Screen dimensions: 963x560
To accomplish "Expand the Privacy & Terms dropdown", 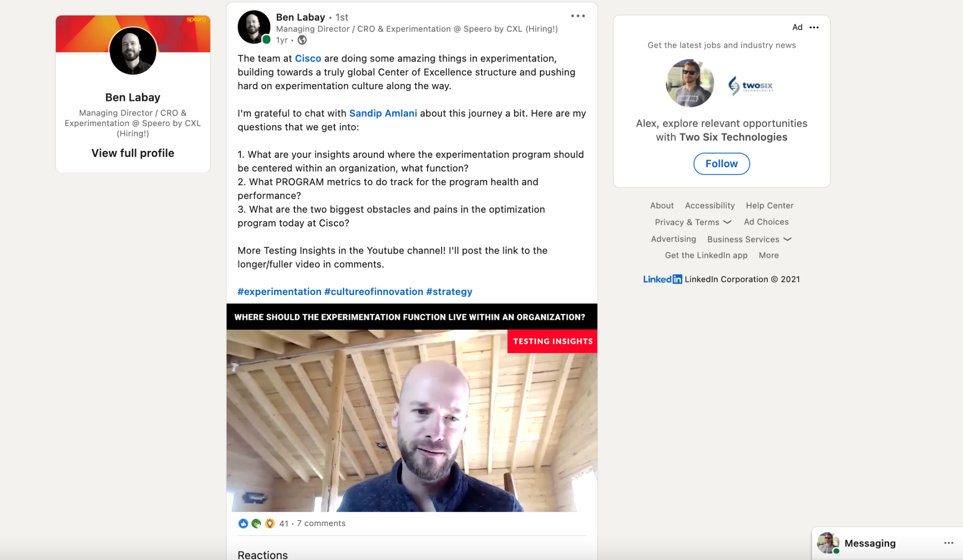I will coord(693,222).
